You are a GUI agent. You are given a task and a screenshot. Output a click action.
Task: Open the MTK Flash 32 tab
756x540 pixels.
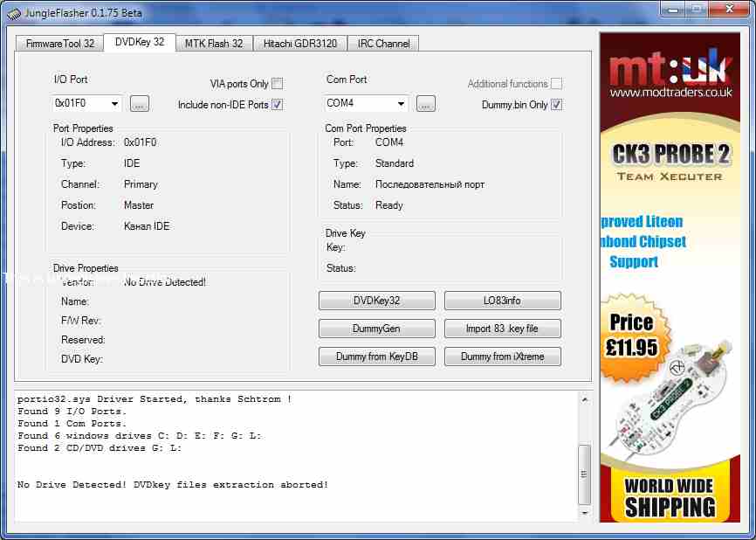point(214,43)
